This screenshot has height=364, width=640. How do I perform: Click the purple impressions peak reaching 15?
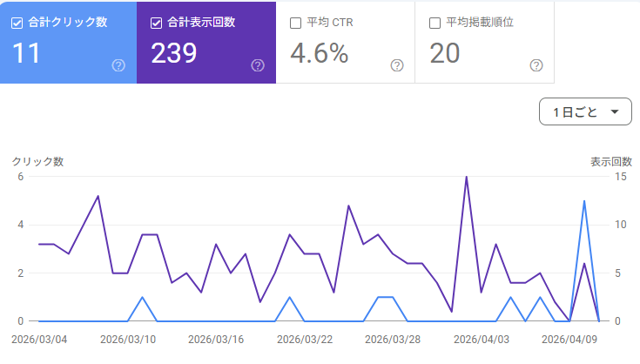[x=466, y=177]
